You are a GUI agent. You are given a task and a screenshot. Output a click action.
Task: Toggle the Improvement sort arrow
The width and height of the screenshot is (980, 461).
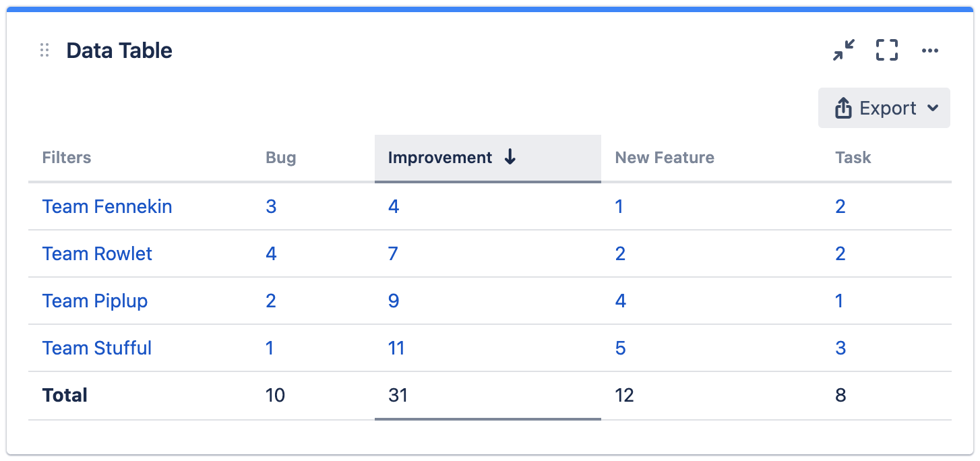(x=510, y=158)
